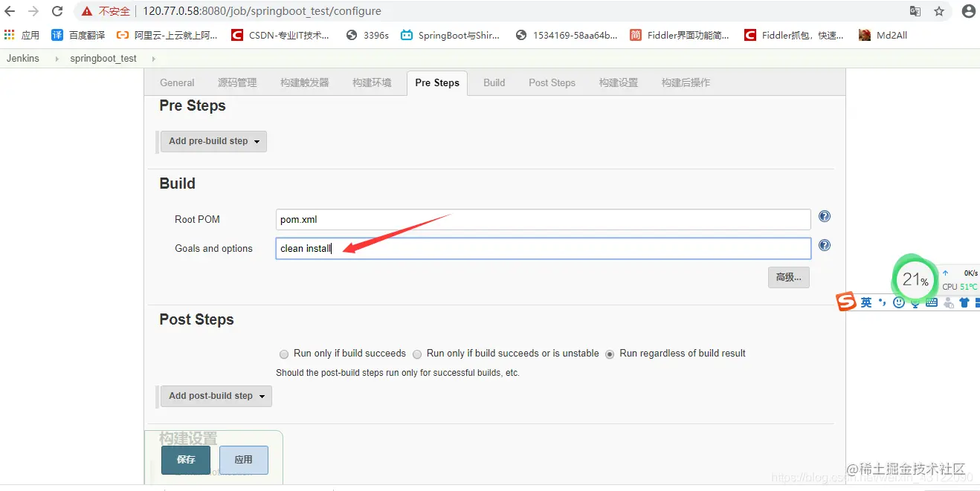Click the browser address bar URL
This screenshot has height=491, width=980.
(x=262, y=11)
